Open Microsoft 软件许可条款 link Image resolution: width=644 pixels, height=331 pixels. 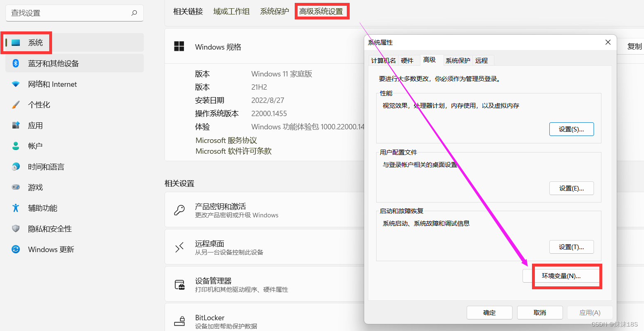[234, 151]
